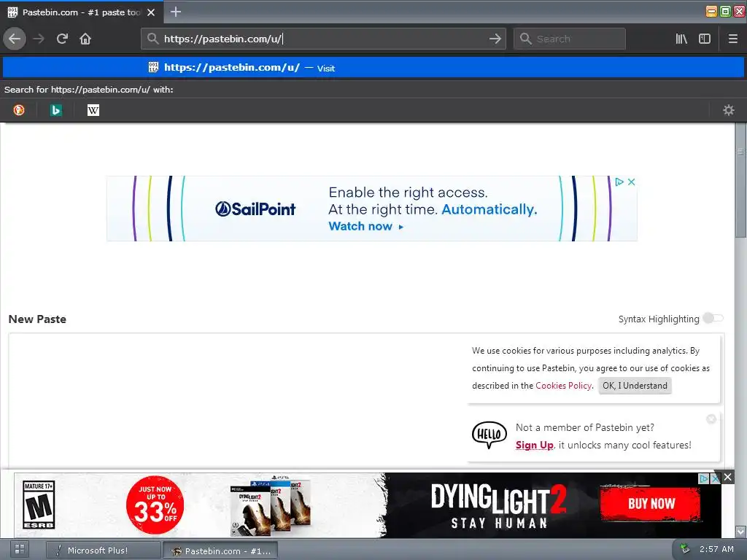Close the Pastebin.com tab
Screen dimensions: 747x560
(x=151, y=12)
